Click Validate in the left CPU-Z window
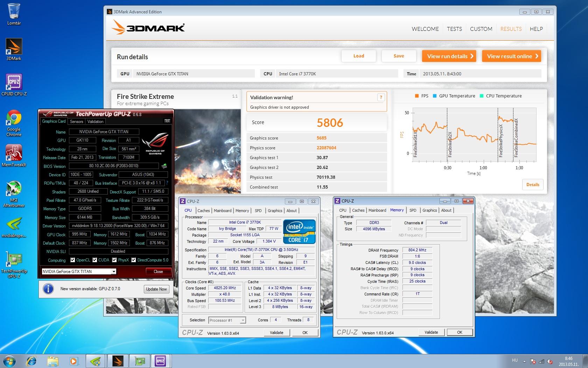Screen dimensions: 588x368 [276, 333]
